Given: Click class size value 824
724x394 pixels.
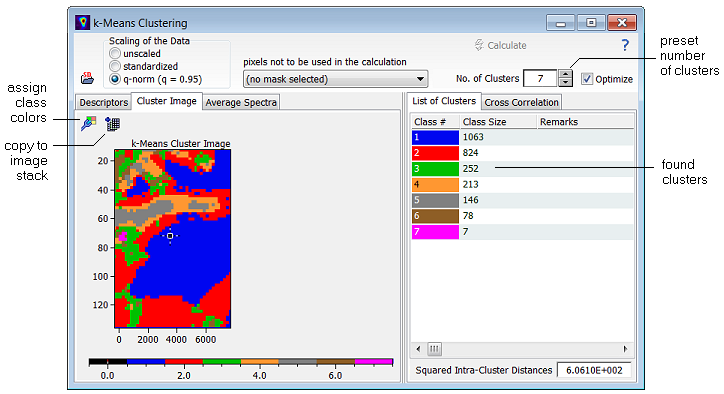Looking at the screenshot, I should click(x=471, y=153).
